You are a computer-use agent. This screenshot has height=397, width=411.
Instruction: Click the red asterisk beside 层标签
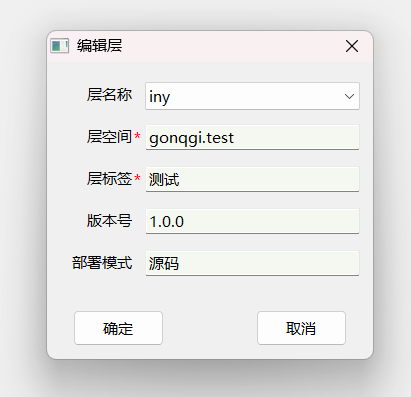pyautogui.click(x=137, y=177)
